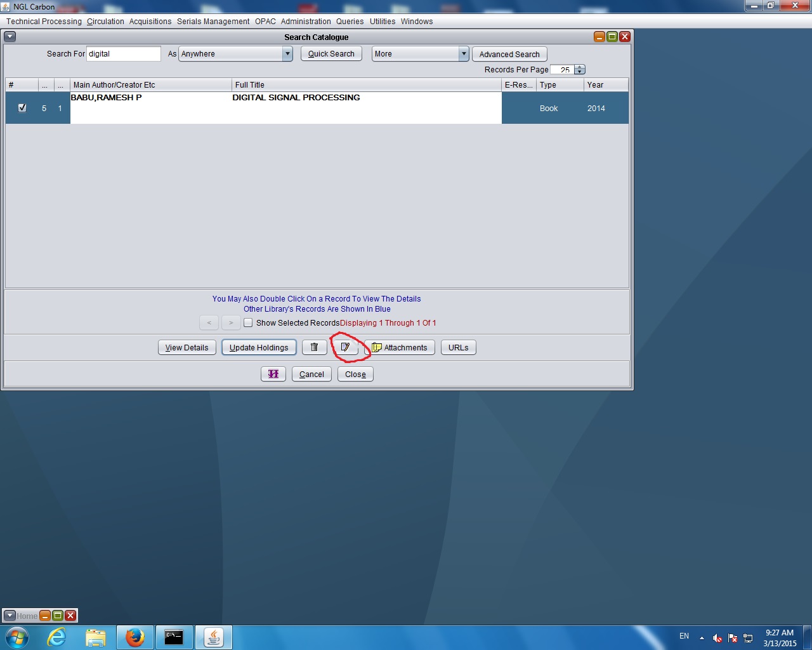Viewport: 812px width, 650px height.
Task: Switch to the command prompt taskbar icon
Action: [x=174, y=637]
